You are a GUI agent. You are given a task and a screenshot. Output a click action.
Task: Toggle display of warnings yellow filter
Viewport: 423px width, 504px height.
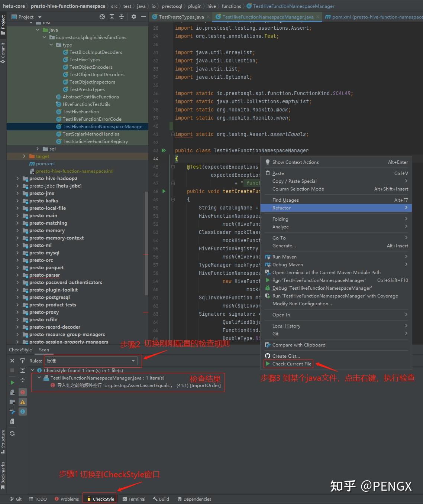(x=23, y=402)
